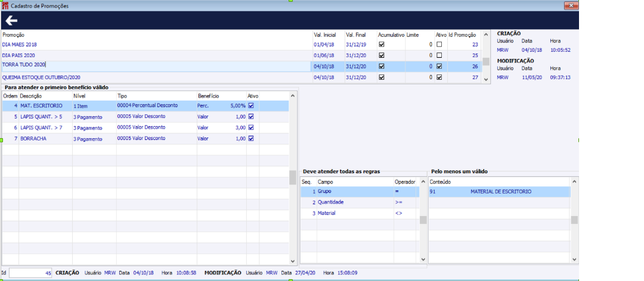The height and width of the screenshot is (281, 644).
Task: Click Id Promoção value 27
Action: (x=475, y=77)
